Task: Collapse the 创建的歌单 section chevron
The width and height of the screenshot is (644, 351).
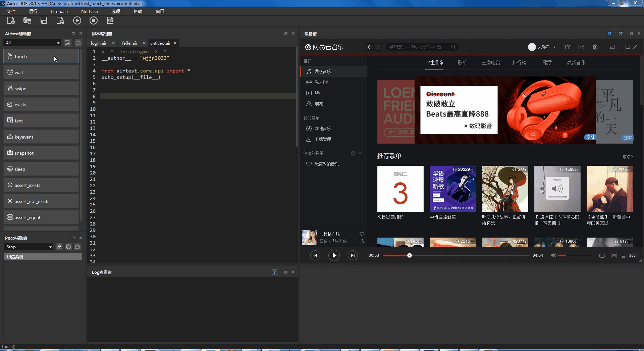Action: 360,153
